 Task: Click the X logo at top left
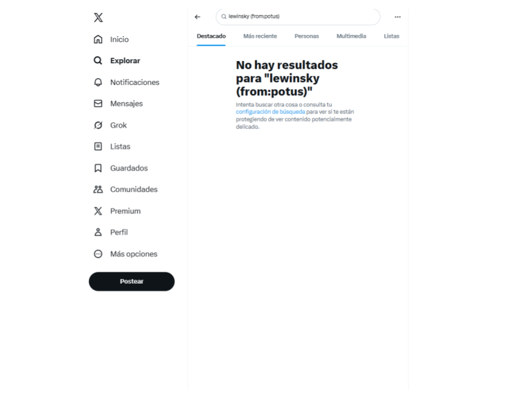tap(99, 17)
